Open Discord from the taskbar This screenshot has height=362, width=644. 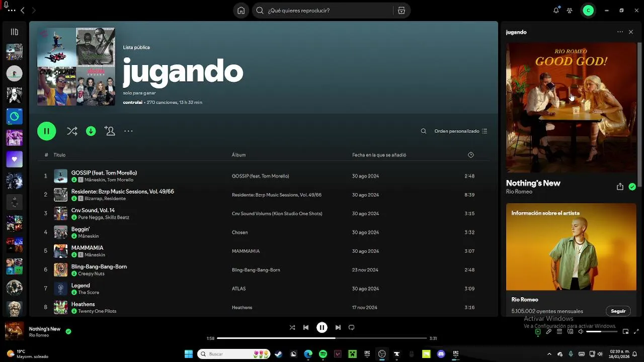441,354
